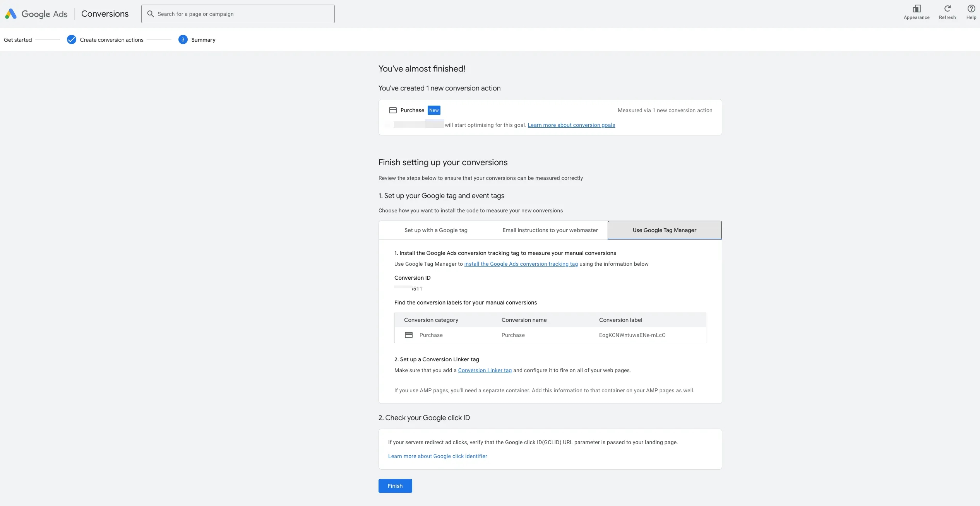This screenshot has height=506, width=980.
Task: Open install the Google Ads conversion tracking tag link
Action: 521,264
